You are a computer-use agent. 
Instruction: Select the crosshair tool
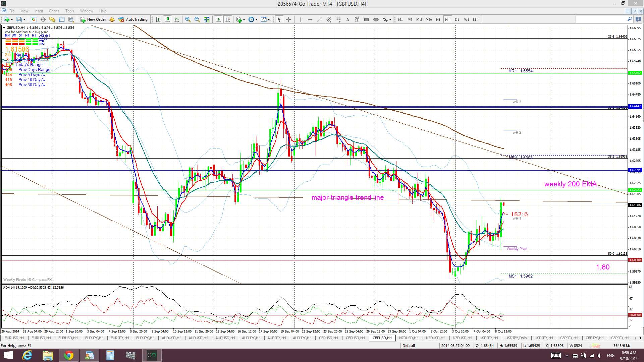[288, 19]
